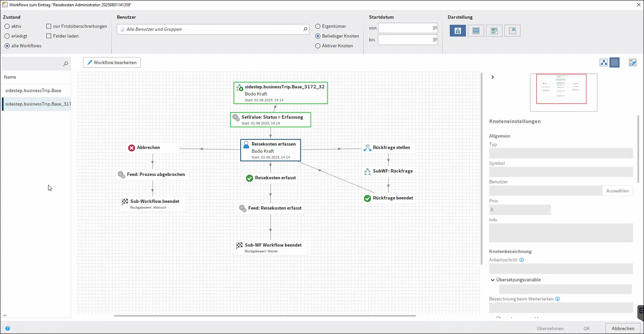Select the erledigt state radio button
This screenshot has height=334, width=644.
tap(7, 36)
